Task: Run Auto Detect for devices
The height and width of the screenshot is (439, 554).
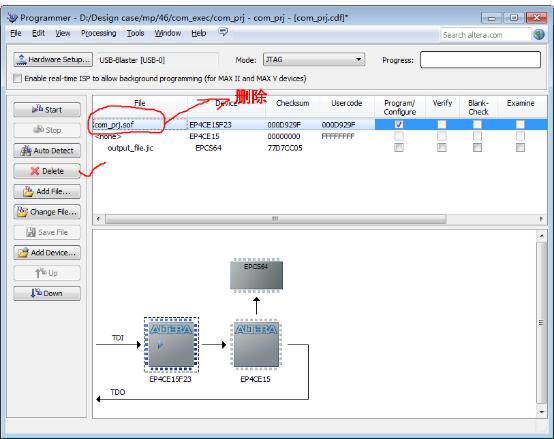Action: [x=47, y=151]
